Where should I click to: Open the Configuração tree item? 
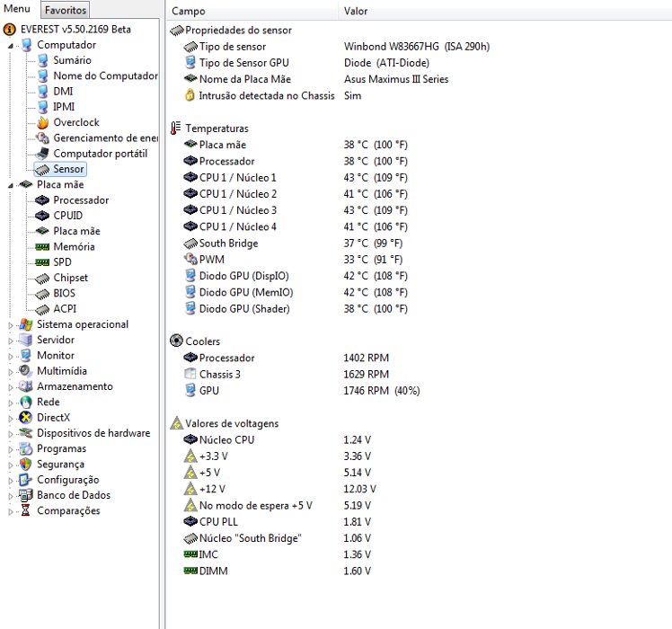pos(67,480)
